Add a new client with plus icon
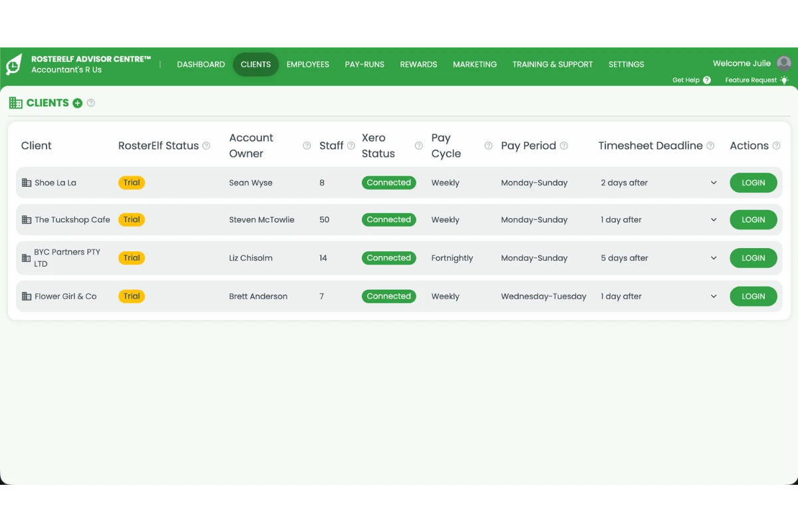Image resolution: width=798 pixels, height=532 pixels. click(x=78, y=103)
